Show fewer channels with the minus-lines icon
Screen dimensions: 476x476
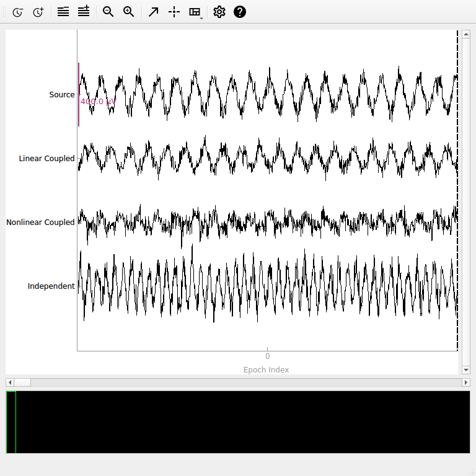[x=63, y=12]
